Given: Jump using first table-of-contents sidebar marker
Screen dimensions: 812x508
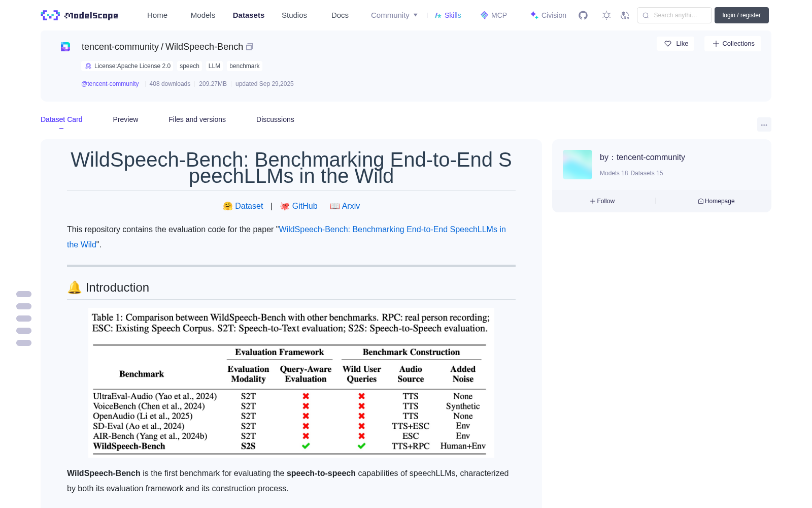Looking at the screenshot, I should coord(24,294).
